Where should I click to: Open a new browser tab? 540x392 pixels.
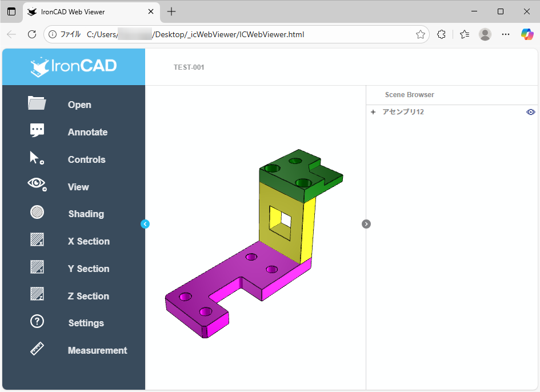click(x=171, y=11)
